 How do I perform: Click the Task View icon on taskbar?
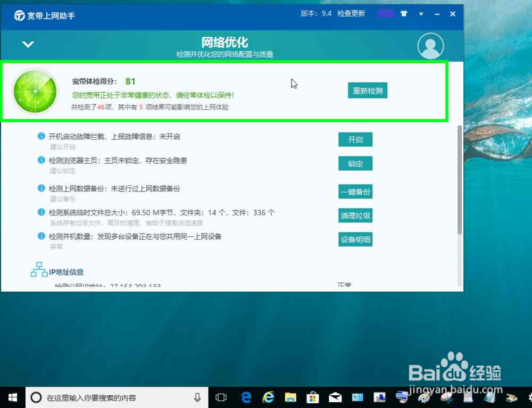tap(221, 397)
